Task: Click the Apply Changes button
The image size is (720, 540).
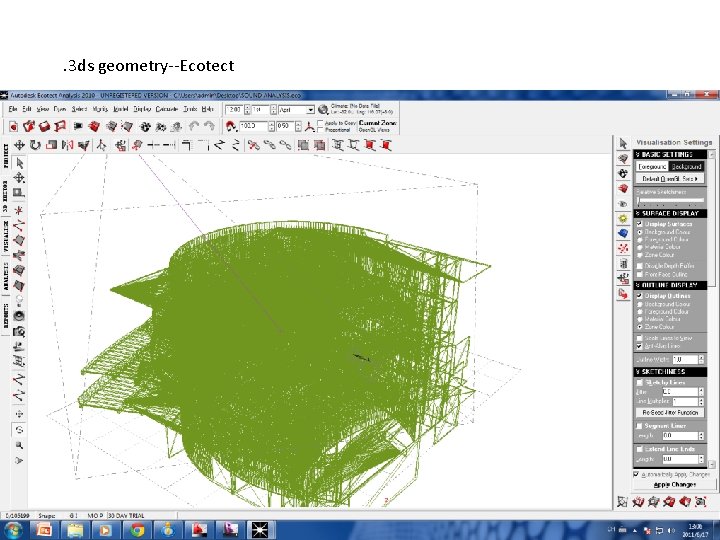Action: (675, 484)
